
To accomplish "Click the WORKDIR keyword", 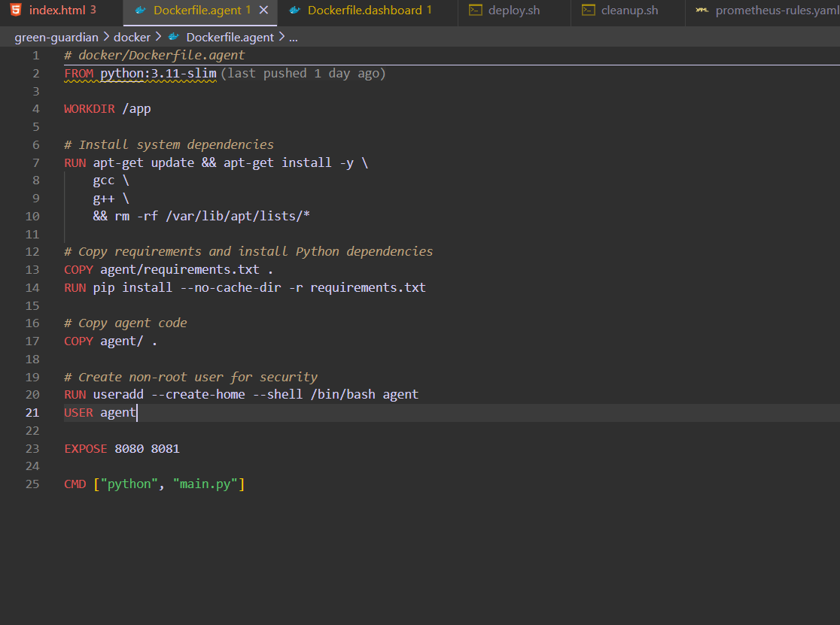I will tap(90, 108).
